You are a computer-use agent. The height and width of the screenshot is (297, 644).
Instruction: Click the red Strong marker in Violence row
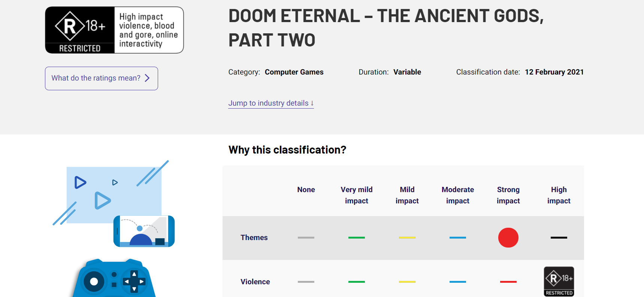click(x=508, y=282)
